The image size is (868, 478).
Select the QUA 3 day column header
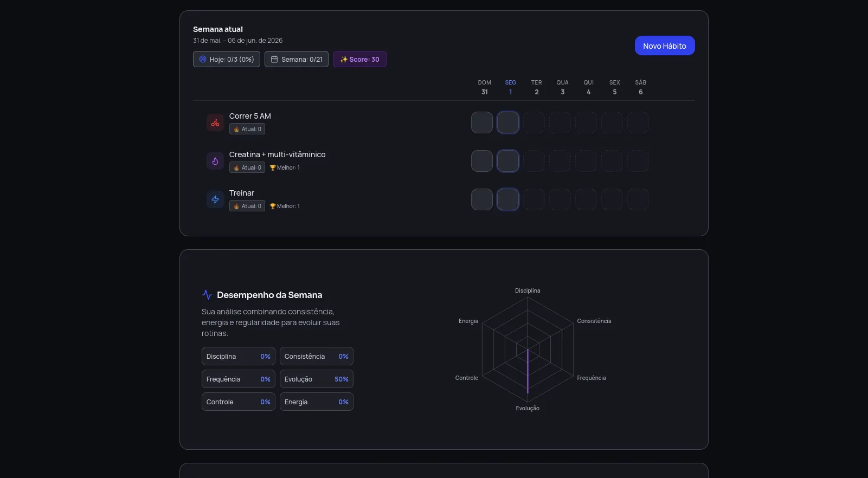click(563, 87)
